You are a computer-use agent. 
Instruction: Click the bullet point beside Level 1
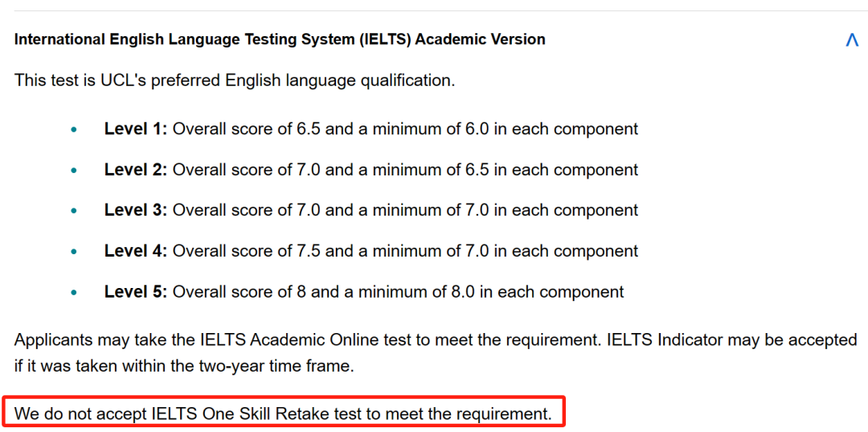pos(74,130)
